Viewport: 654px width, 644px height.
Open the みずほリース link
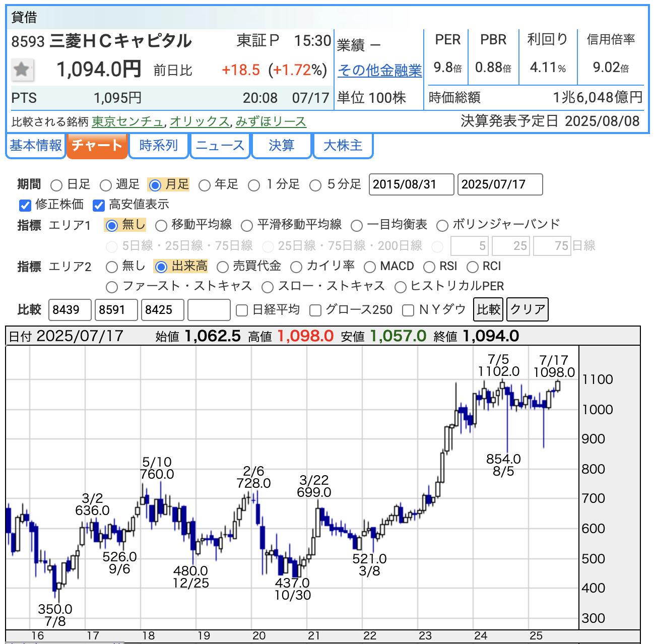[x=271, y=122]
